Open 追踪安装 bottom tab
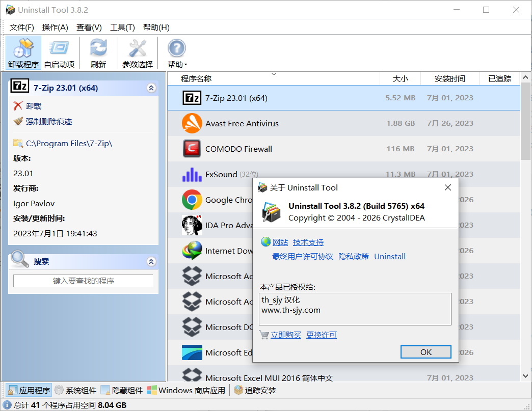 coord(255,390)
